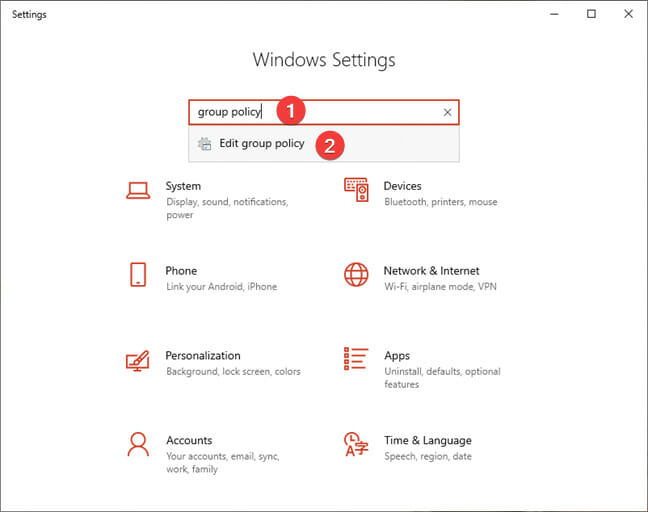Click 'Wi-Fi, airplane mode, VPN' description

pyautogui.click(x=441, y=286)
